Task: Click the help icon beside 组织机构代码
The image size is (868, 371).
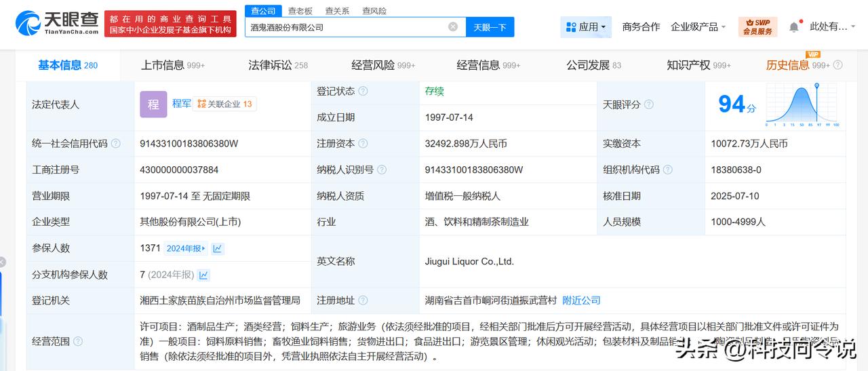Action: (x=668, y=170)
